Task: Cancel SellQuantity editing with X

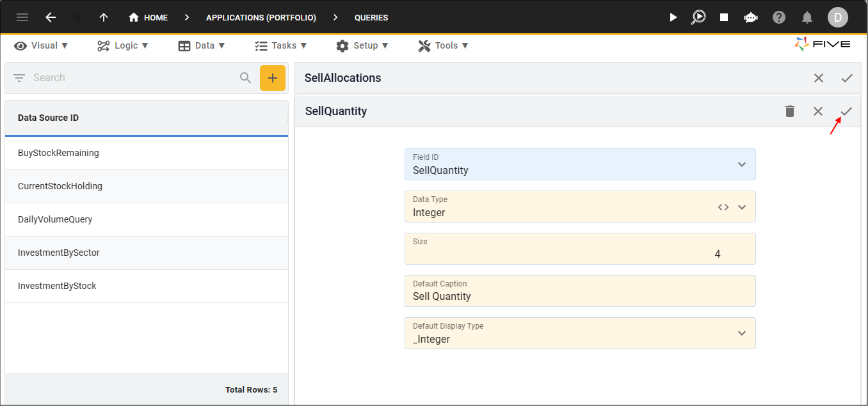Action: coord(818,111)
